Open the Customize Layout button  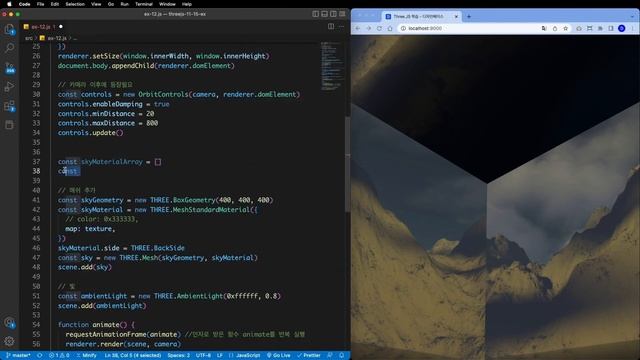[342, 14]
